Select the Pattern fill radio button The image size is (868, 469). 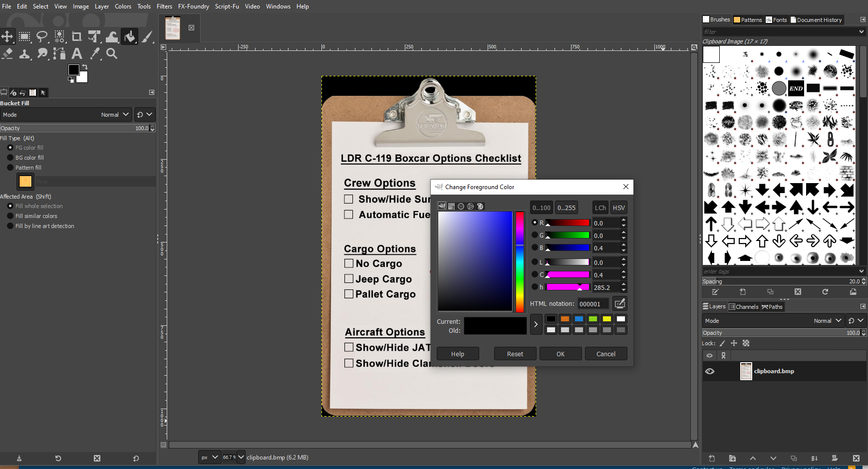[10, 168]
